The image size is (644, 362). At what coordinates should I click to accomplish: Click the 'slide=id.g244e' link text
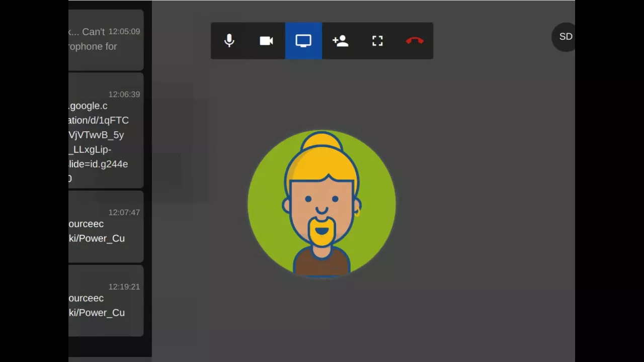click(x=99, y=164)
